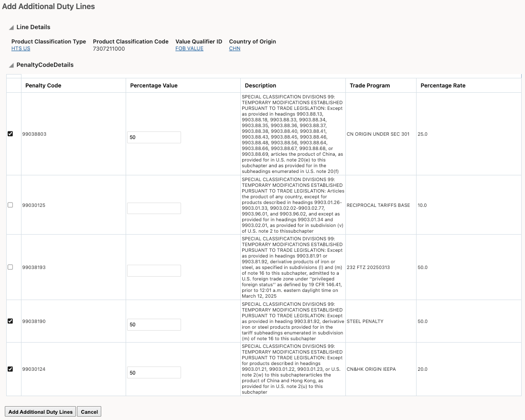The height and width of the screenshot is (420, 525).
Task: Click the Add Additional Duty Lines button
Action: (x=40, y=411)
